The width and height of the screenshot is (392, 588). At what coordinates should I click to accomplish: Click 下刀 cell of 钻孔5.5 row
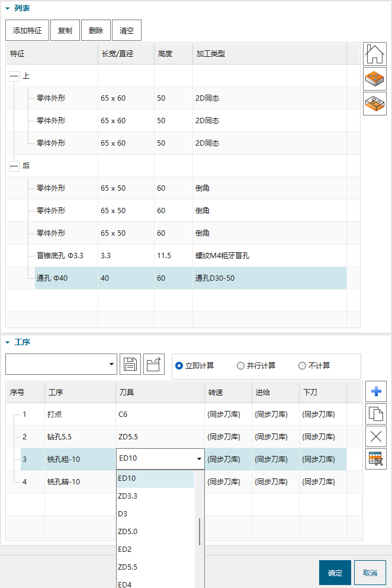tap(323, 437)
